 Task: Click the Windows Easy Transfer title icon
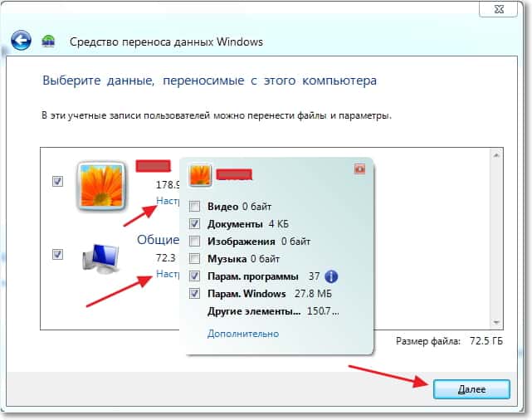[x=48, y=41]
